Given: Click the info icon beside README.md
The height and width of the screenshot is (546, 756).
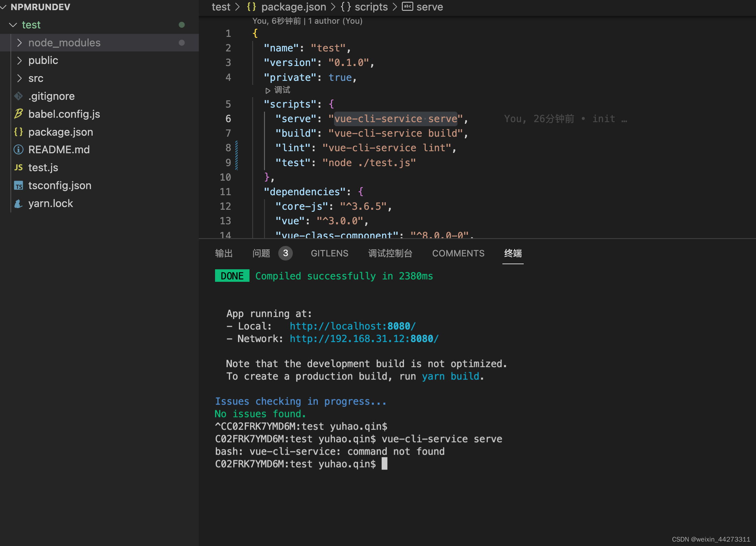Looking at the screenshot, I should 19,150.
